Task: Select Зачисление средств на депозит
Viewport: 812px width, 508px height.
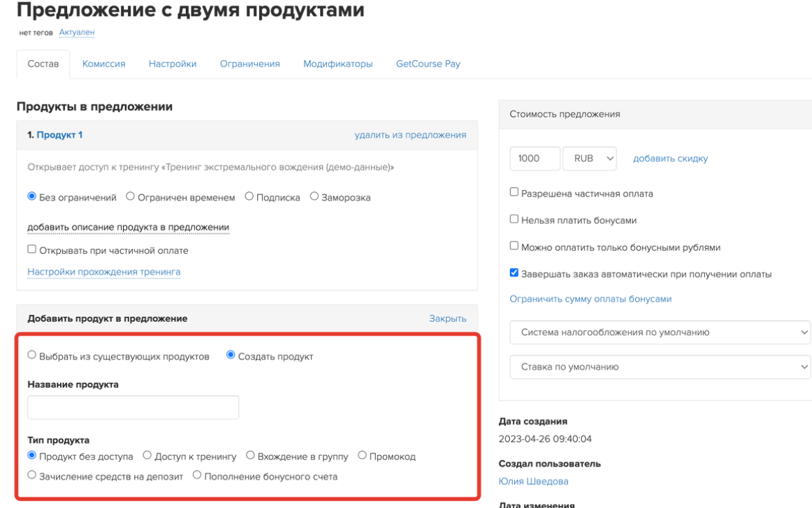Action: [x=32, y=475]
